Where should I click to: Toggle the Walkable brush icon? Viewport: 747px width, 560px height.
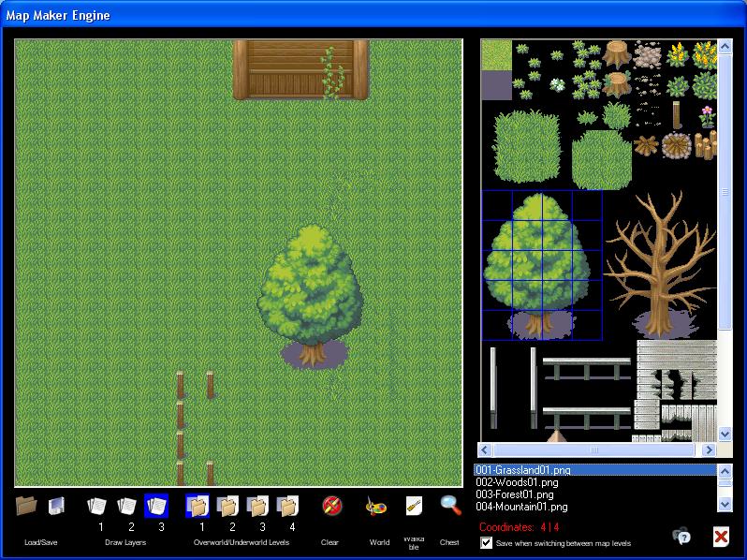414,506
